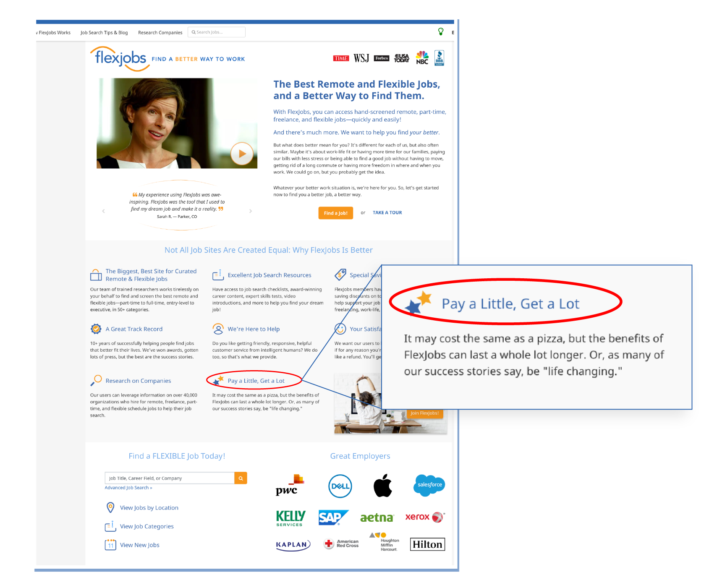Click the smiley icon beside Your Satisfaction
Viewport: 709px width, 588px height.
[x=340, y=329]
